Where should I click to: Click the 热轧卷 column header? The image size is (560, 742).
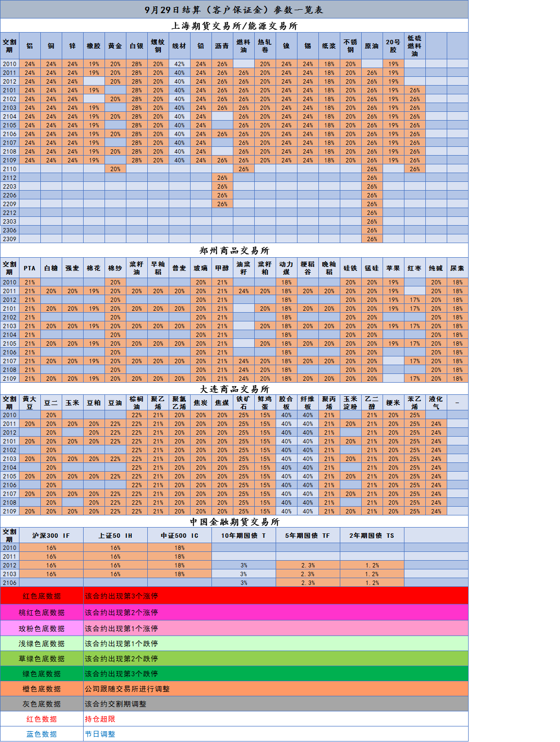pos(265,46)
